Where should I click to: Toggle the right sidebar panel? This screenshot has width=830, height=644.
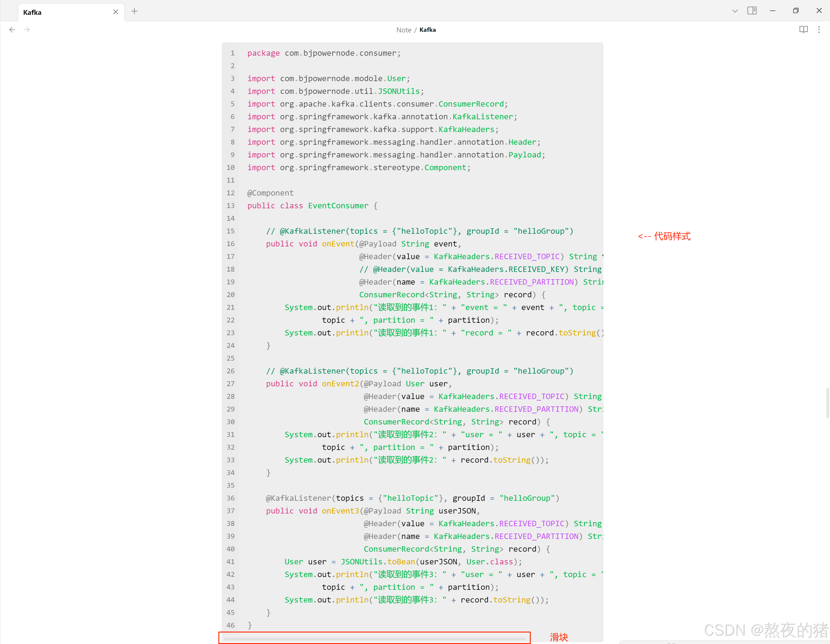click(x=752, y=11)
